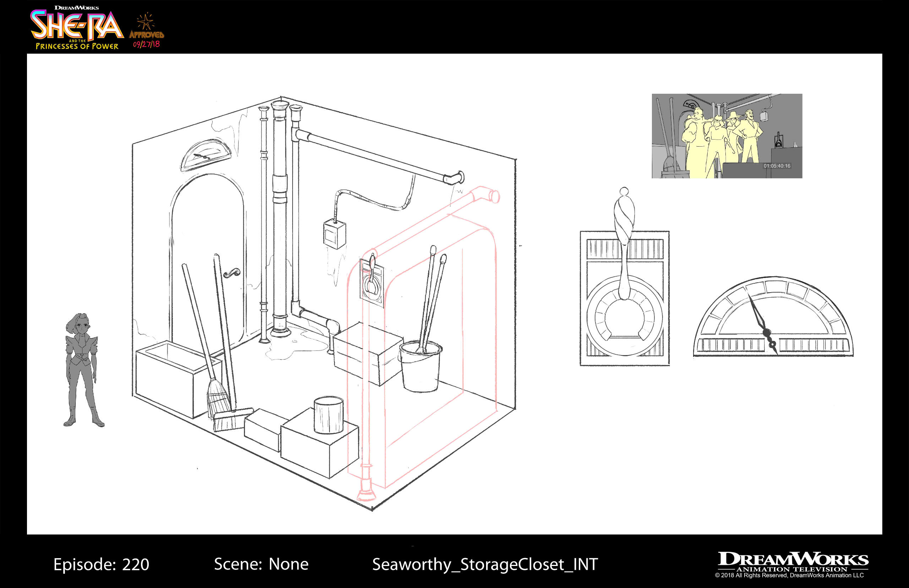Click the small can on crate
This screenshot has height=588, width=909.
328,415
